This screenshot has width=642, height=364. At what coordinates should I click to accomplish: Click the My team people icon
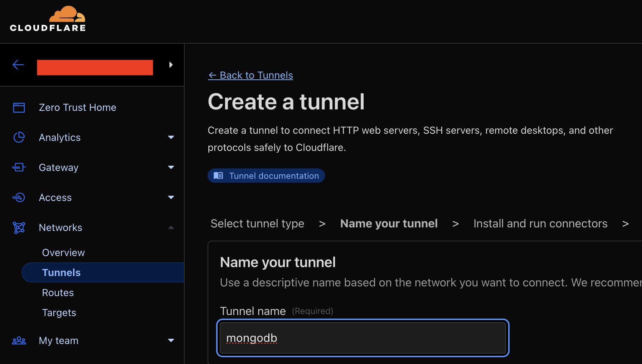pos(19,340)
